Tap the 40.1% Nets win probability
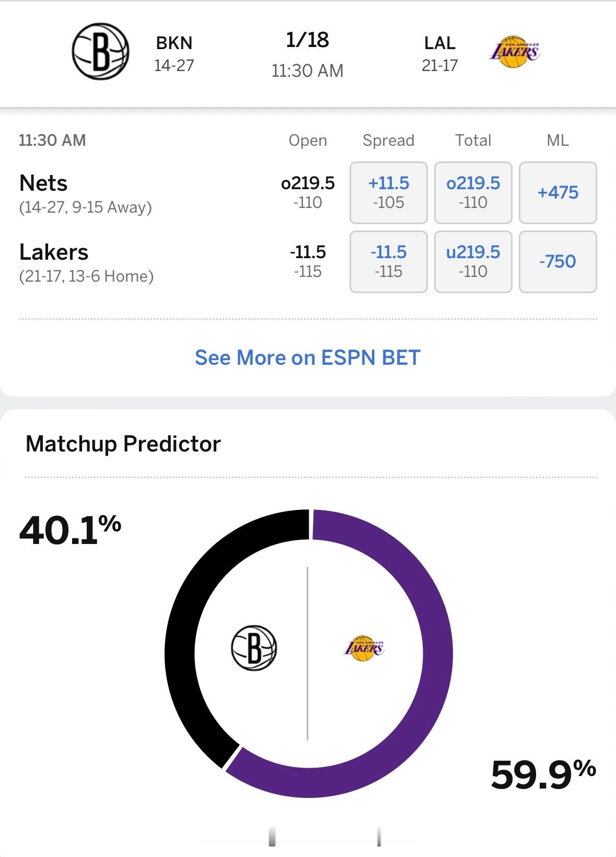 pos(70,530)
